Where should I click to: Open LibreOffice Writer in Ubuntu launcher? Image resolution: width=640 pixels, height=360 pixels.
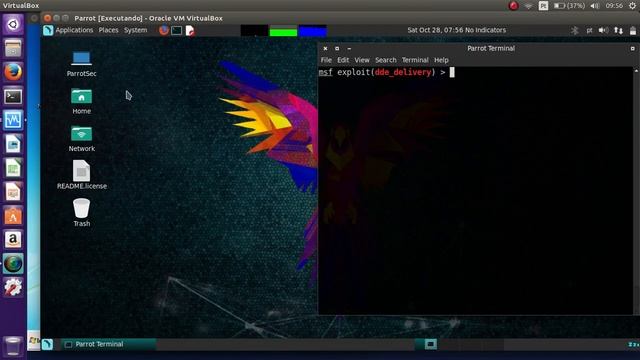13,144
